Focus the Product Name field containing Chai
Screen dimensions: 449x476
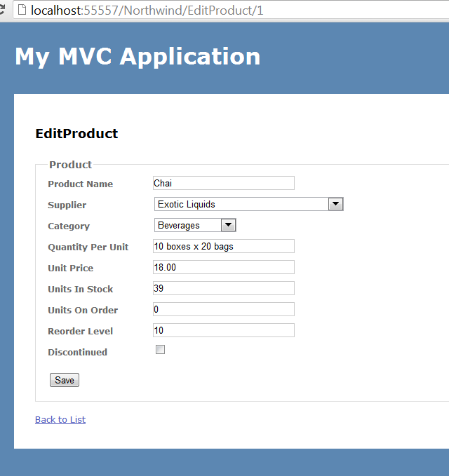[x=224, y=183]
